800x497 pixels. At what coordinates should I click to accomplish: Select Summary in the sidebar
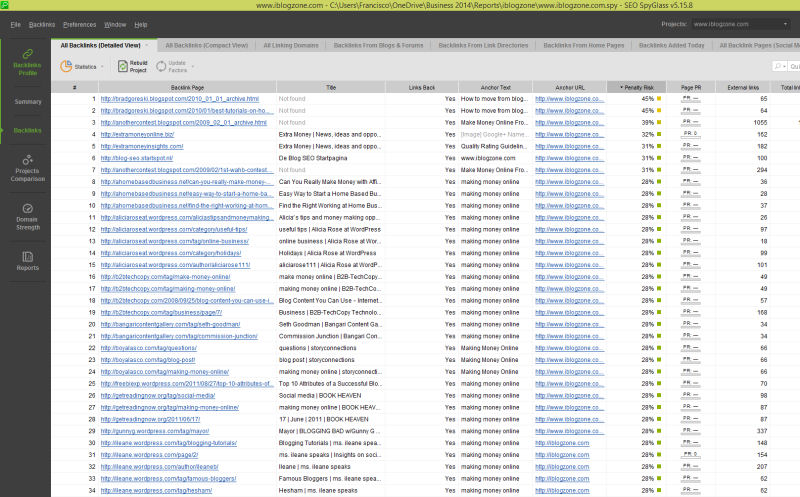coord(28,102)
